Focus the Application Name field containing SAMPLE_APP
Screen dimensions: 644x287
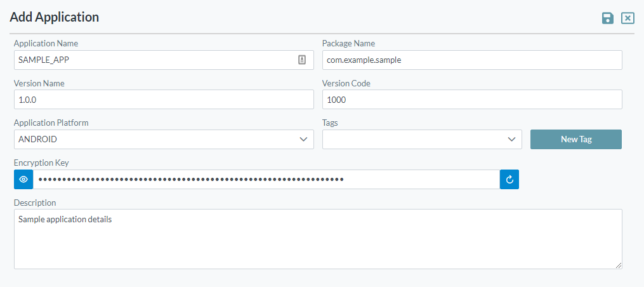pos(152,60)
